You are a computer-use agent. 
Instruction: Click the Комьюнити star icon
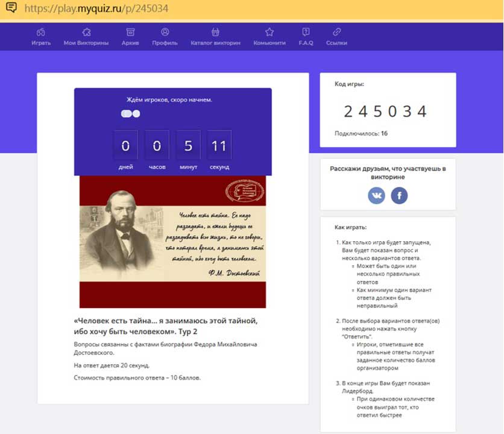tap(269, 33)
